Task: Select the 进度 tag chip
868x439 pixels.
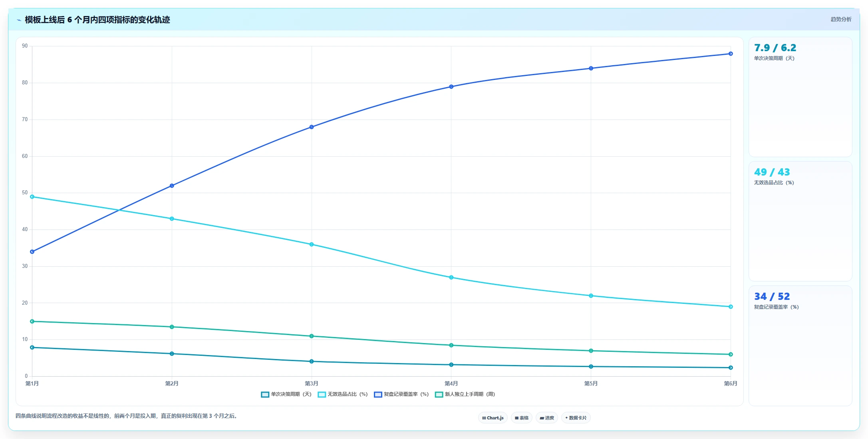Action: click(x=547, y=418)
